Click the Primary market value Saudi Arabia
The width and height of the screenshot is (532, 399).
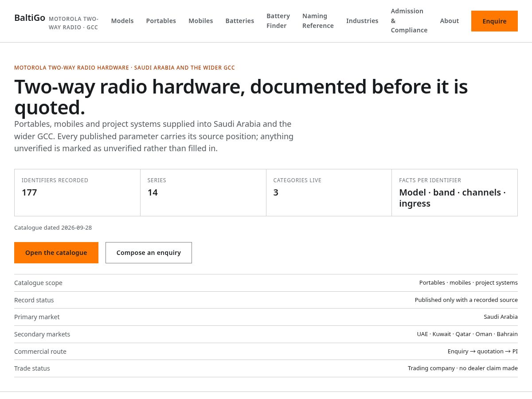tap(501, 317)
